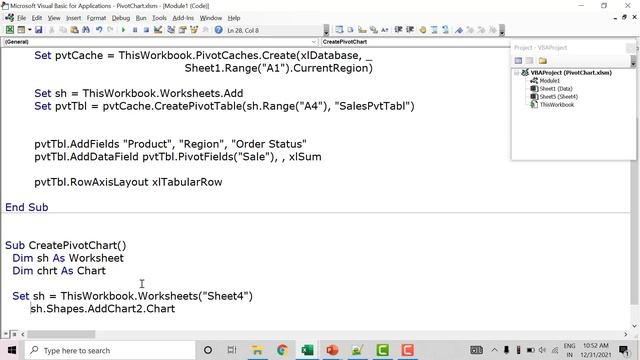
Task: Click the vertical scrollbar down arrow
Action: click(634, 326)
